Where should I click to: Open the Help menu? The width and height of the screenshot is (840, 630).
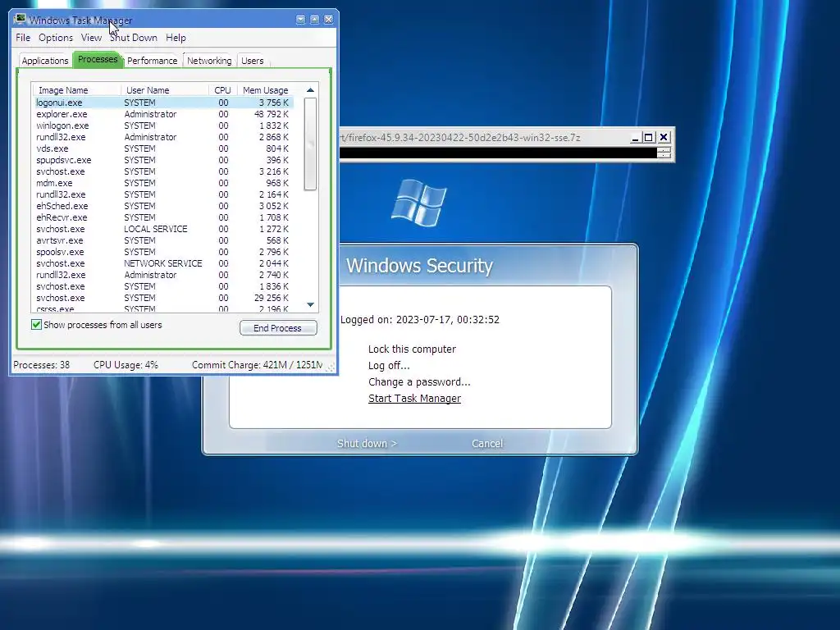coord(176,38)
